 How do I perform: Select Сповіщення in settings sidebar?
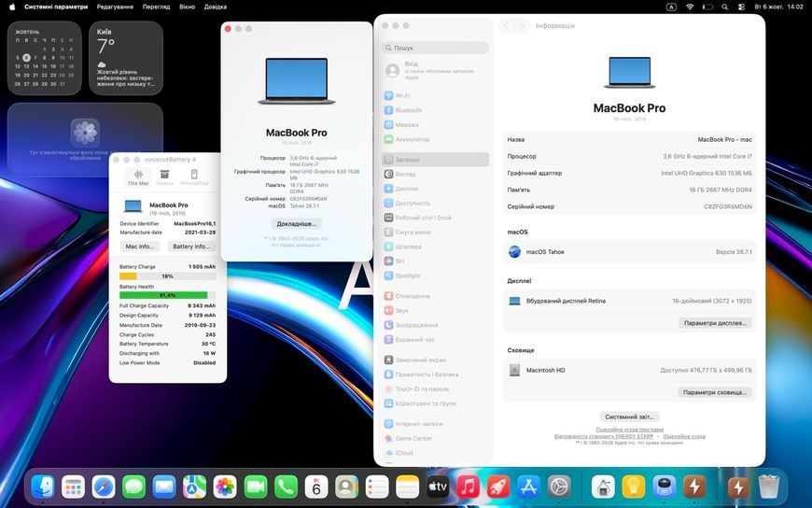coord(435,296)
